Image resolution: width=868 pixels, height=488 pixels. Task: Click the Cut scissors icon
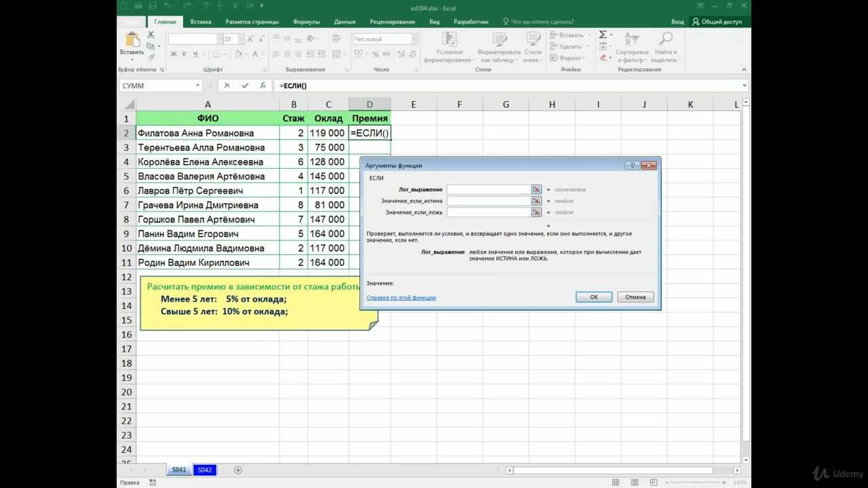point(151,35)
